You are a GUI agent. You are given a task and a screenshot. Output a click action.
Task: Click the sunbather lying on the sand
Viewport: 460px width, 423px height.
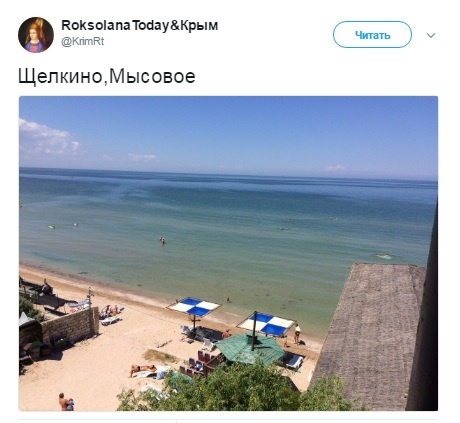pyautogui.click(x=143, y=369)
